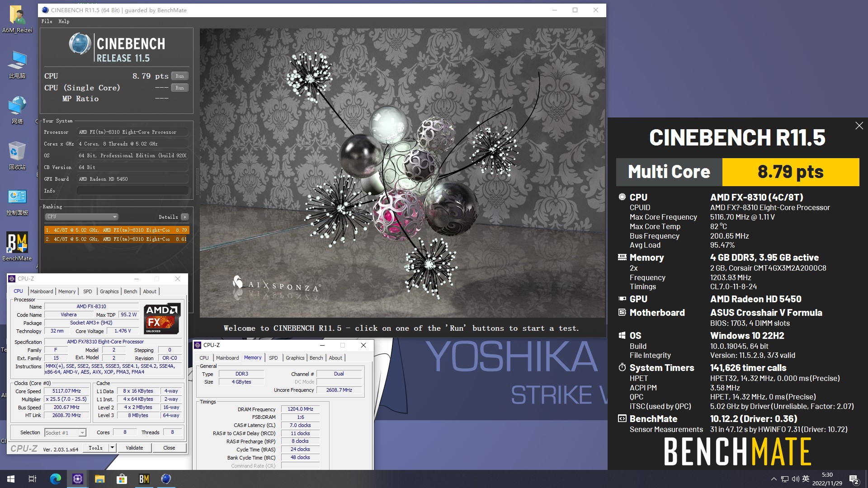
Task: Switch to SPD tab in left CPU-Z
Action: (88, 291)
